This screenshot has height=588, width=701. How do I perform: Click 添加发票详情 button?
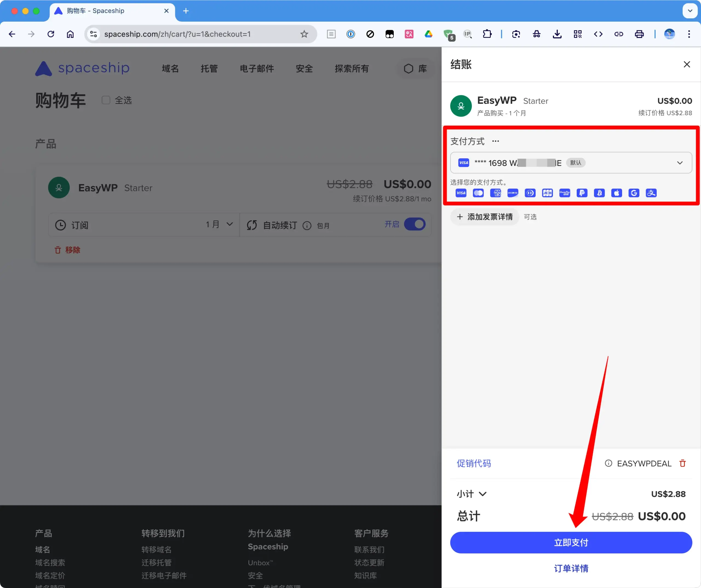pos(484,217)
